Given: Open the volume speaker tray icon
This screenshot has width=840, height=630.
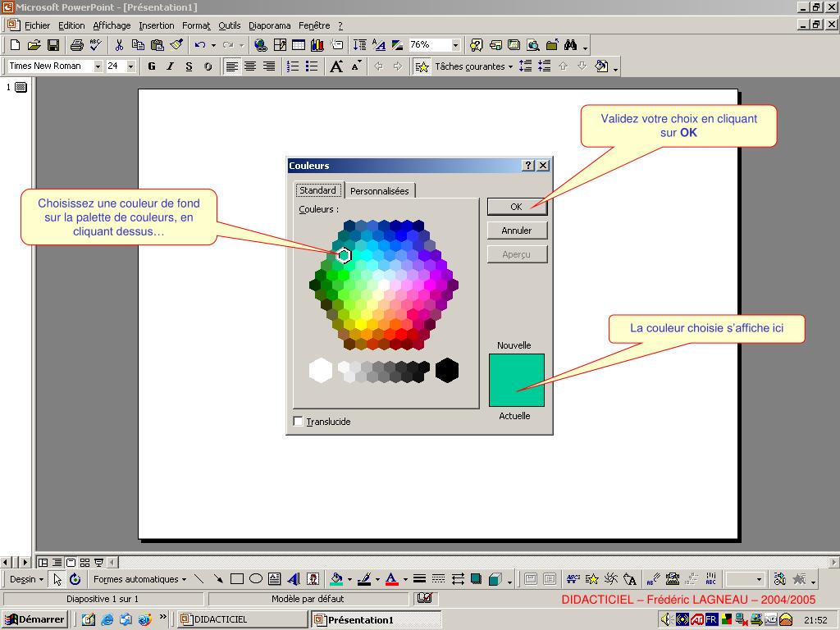Looking at the screenshot, I should pyautogui.click(x=666, y=620).
